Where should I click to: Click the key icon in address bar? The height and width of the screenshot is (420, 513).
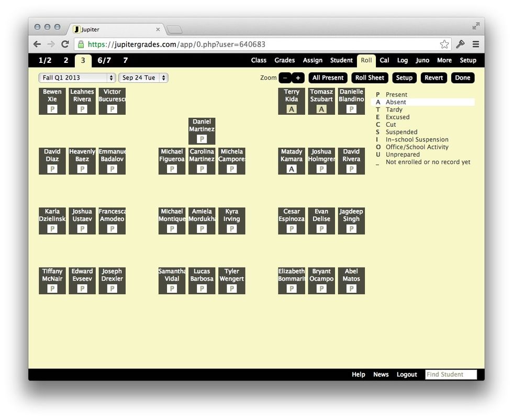tap(461, 45)
